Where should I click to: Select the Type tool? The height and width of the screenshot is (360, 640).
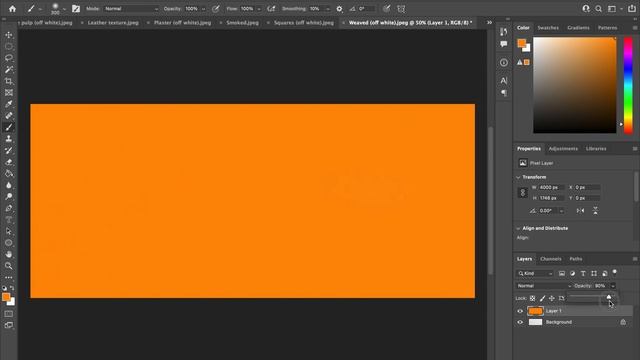click(9, 220)
